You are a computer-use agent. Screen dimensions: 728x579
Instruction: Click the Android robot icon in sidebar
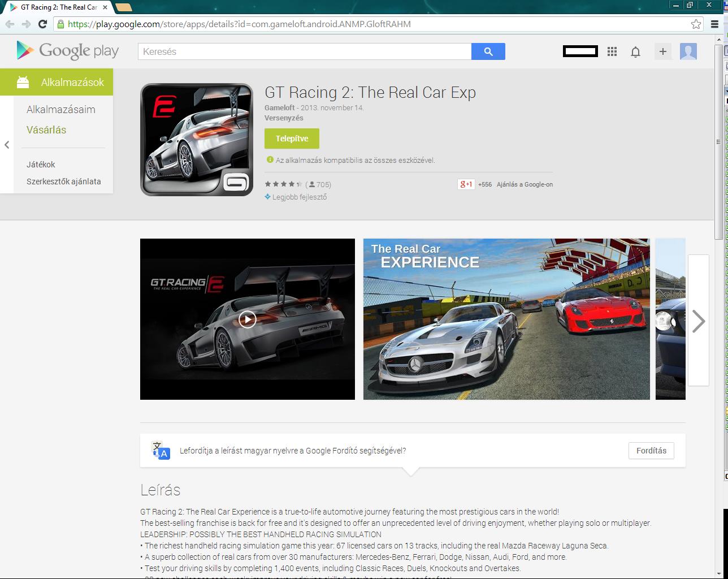[23, 83]
